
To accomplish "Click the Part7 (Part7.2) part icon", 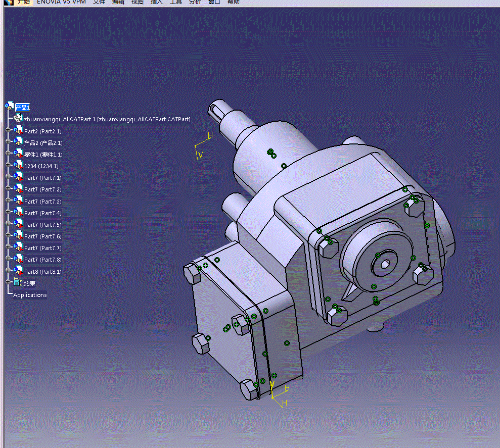I will pos(18,188).
